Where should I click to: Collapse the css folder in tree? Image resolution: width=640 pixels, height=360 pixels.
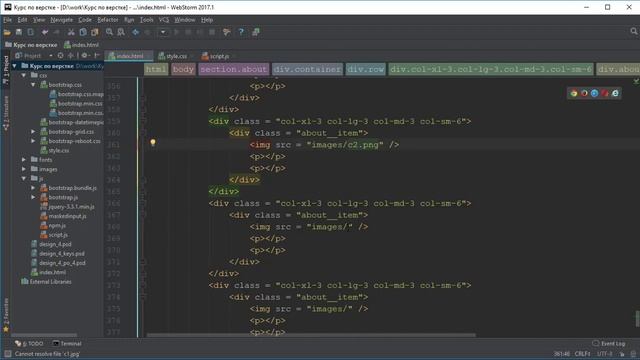(24, 75)
